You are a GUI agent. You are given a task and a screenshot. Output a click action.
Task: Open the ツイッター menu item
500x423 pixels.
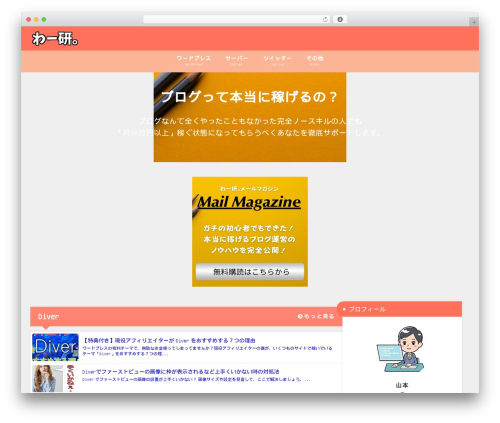[x=277, y=60]
